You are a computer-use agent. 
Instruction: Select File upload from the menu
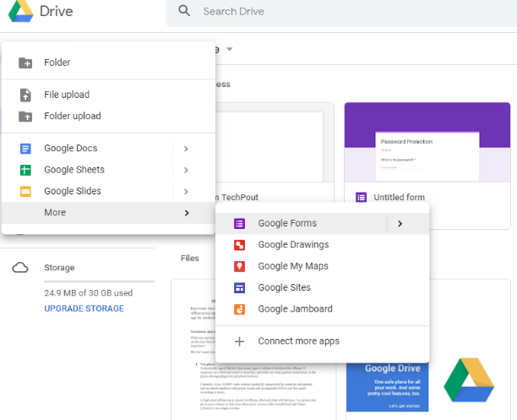67,95
